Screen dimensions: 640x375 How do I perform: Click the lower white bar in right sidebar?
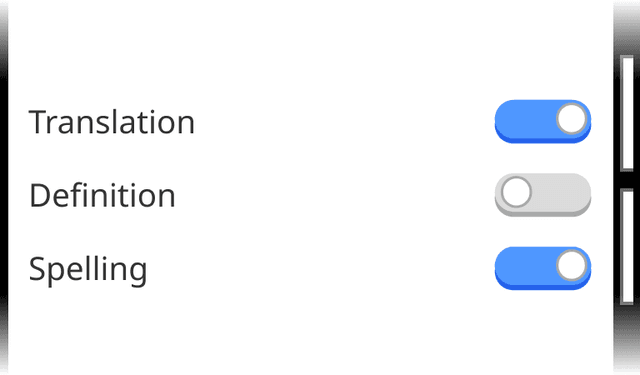coord(627,246)
